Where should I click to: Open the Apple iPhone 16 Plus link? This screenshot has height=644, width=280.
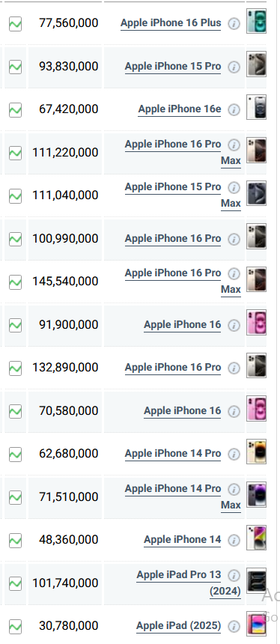171,23
